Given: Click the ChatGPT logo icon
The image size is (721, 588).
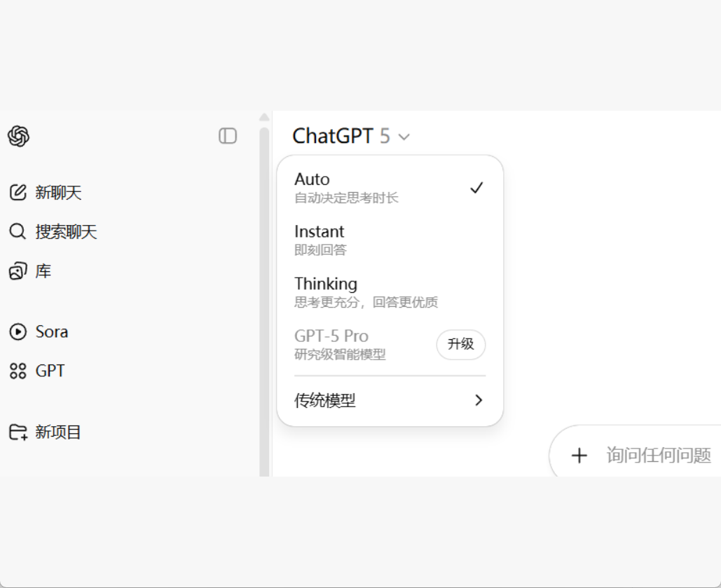Looking at the screenshot, I should click(x=18, y=136).
